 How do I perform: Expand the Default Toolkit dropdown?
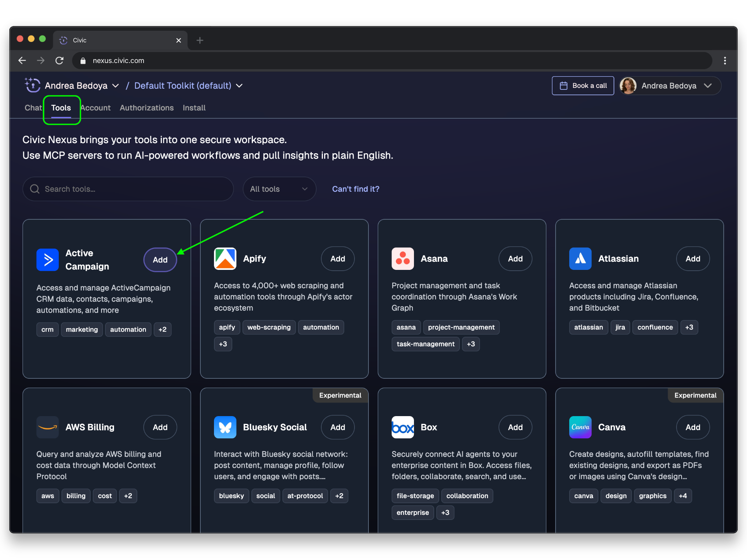pos(239,86)
